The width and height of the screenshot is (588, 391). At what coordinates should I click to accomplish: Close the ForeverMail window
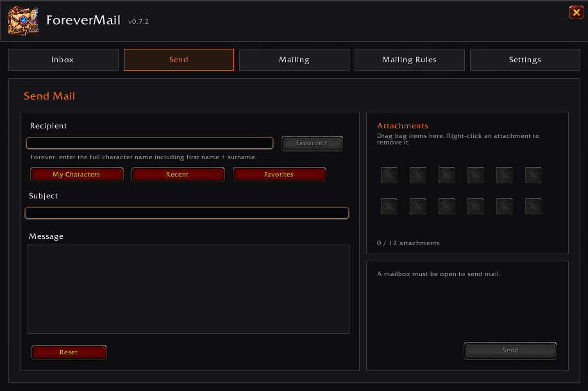(576, 13)
